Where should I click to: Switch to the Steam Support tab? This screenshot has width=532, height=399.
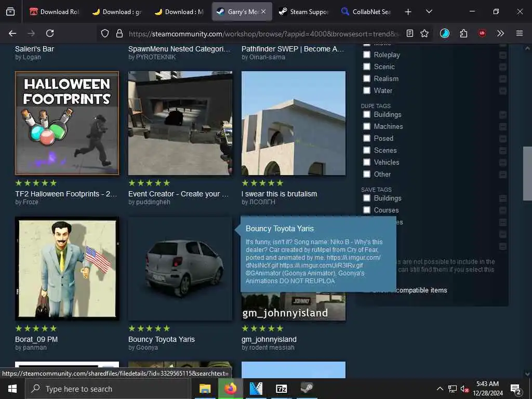(x=303, y=12)
